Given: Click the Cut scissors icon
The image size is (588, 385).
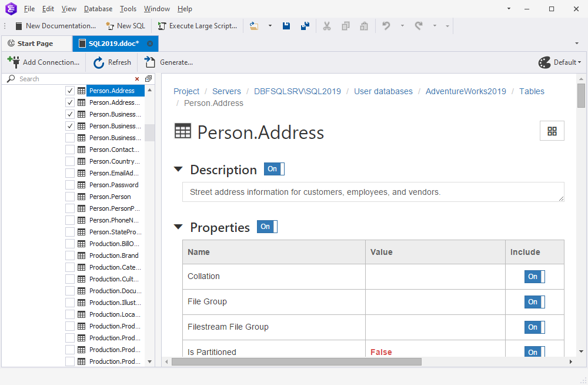Looking at the screenshot, I should click(327, 26).
